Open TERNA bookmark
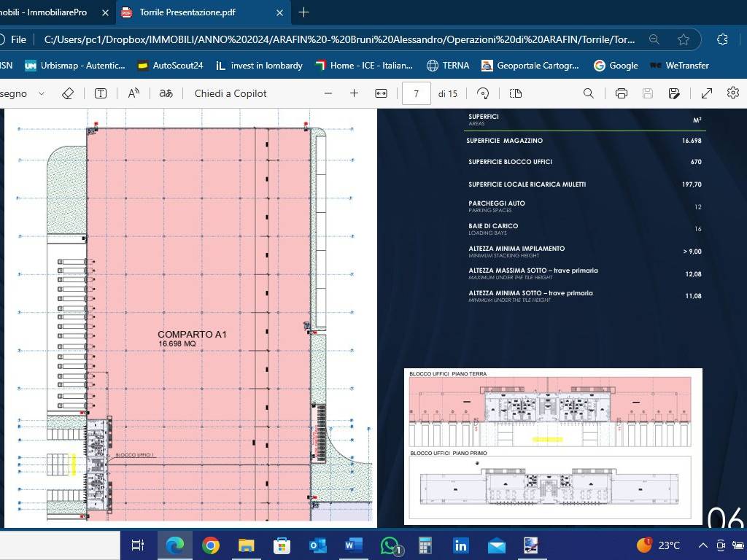Viewport: 747px width, 560px height. [448, 66]
